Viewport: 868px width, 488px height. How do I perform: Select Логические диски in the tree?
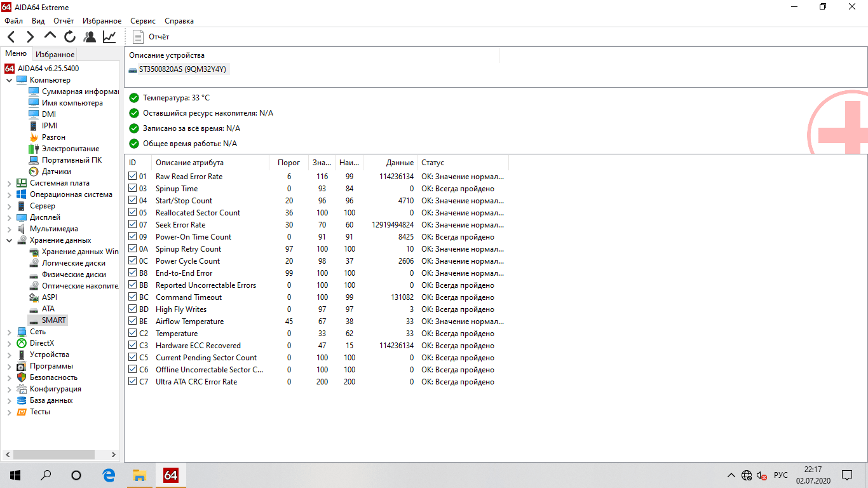pyautogui.click(x=67, y=263)
